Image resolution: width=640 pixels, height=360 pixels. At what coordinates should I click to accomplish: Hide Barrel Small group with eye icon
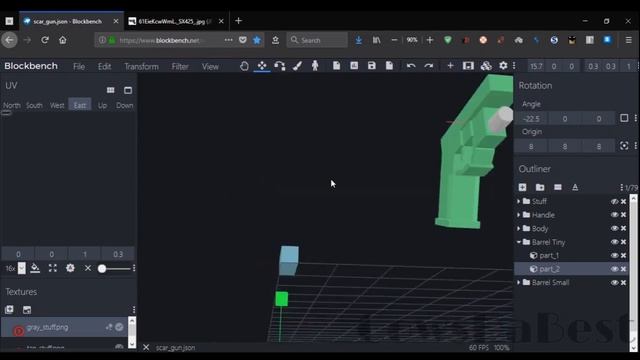click(x=614, y=282)
